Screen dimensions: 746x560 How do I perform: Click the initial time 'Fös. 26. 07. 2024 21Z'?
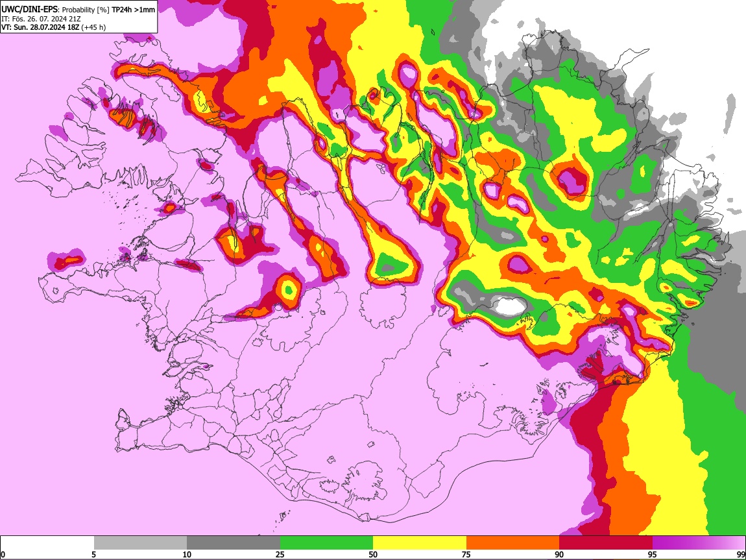[46, 19]
